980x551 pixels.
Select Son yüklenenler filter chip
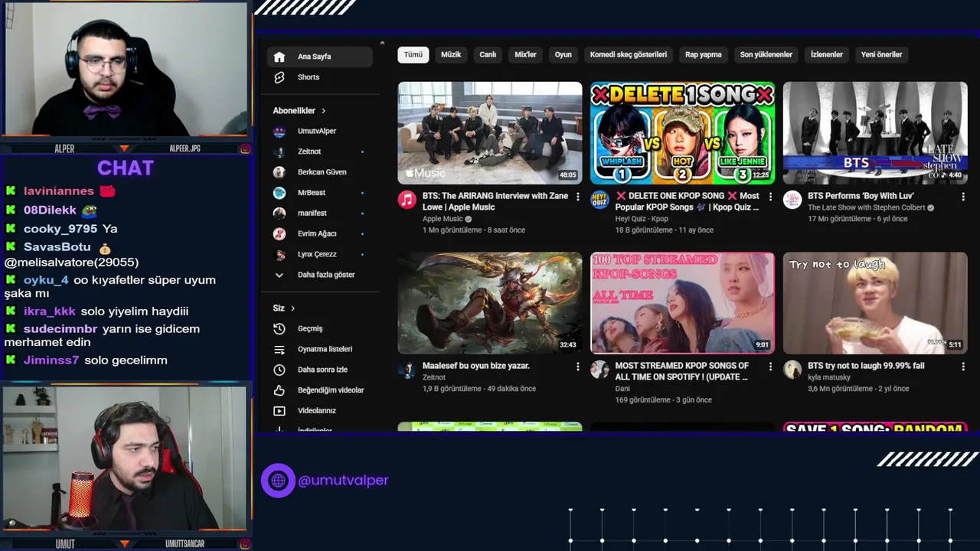pyautogui.click(x=766, y=54)
